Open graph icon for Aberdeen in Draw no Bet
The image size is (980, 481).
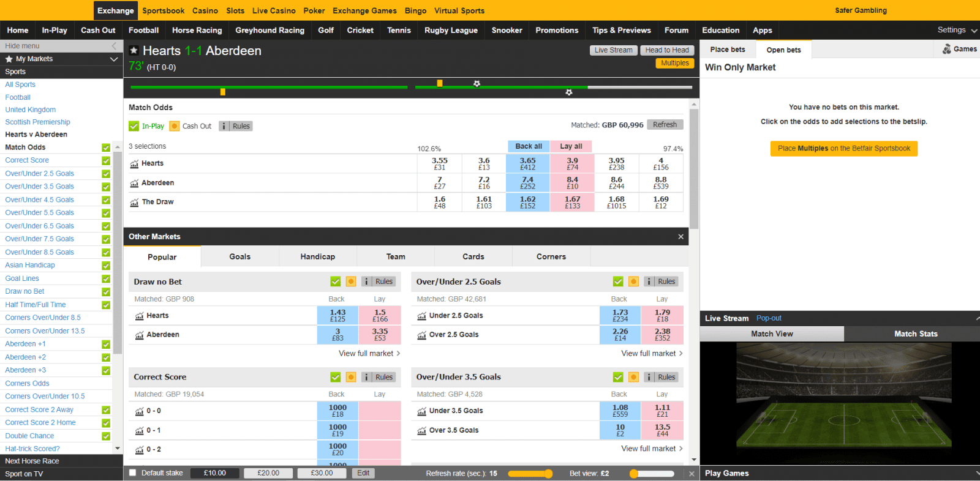(140, 335)
